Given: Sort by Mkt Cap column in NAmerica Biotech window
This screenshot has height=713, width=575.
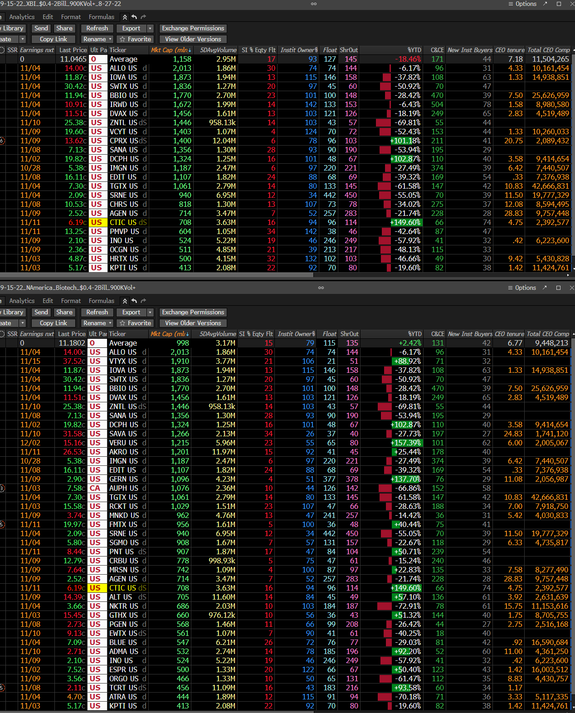Looking at the screenshot, I should pyautogui.click(x=171, y=334).
